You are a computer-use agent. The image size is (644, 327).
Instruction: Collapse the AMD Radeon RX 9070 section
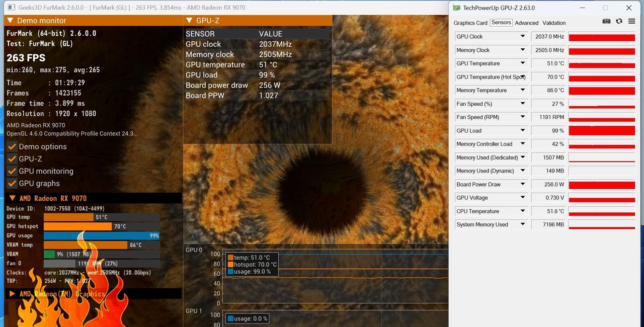point(12,198)
